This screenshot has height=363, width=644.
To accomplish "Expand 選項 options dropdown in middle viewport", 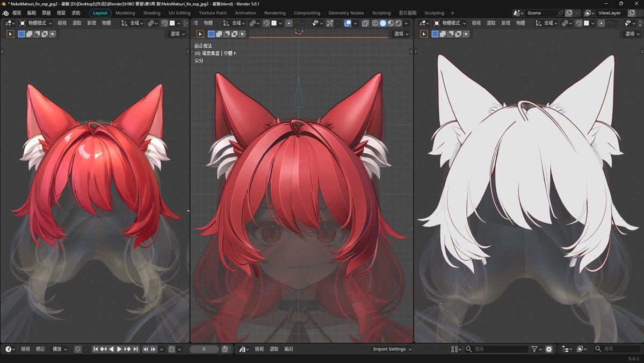I will [401, 34].
